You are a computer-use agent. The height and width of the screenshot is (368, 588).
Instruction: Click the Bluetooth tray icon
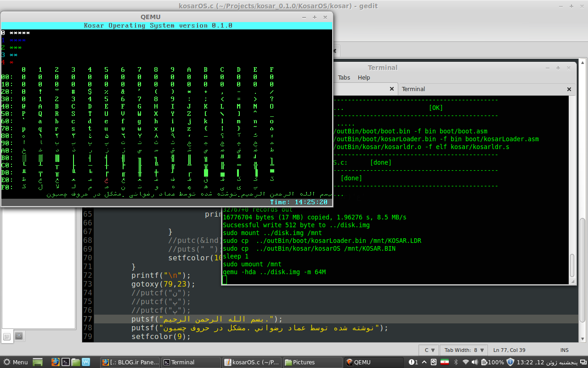point(456,362)
